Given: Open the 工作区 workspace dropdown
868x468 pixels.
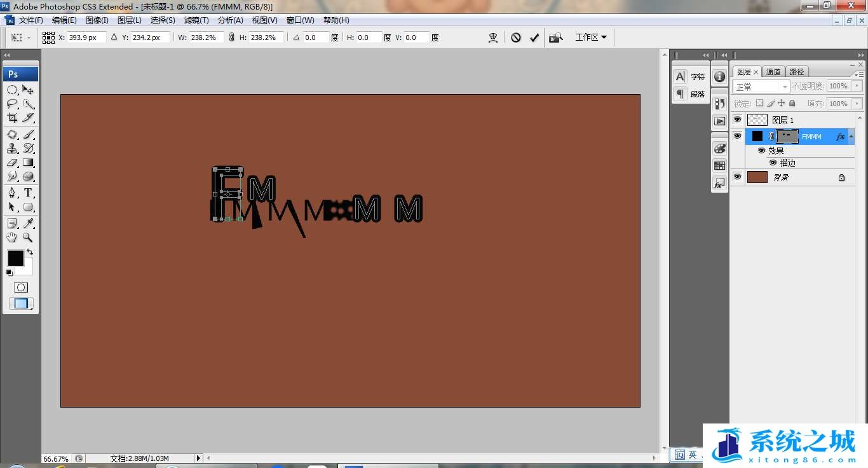Looking at the screenshot, I should point(591,38).
